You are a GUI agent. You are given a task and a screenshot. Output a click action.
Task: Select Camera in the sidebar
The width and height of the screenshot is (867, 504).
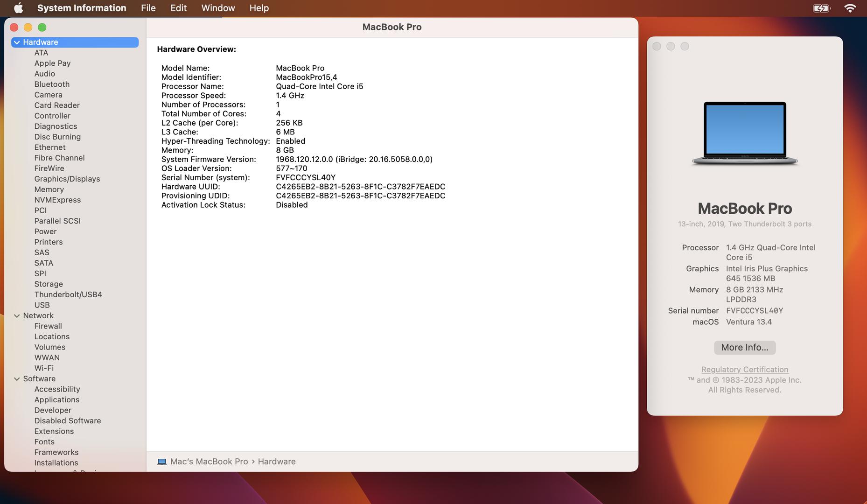click(48, 95)
